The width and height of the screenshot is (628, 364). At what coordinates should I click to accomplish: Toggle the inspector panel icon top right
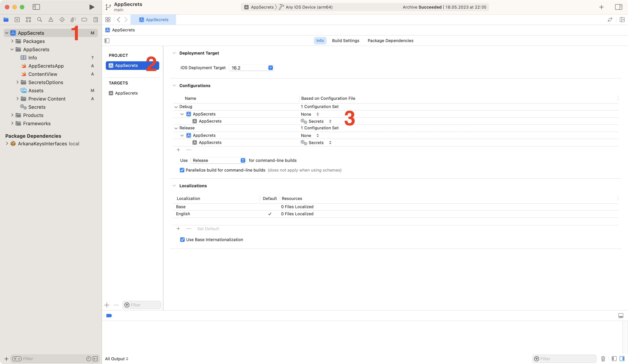(x=618, y=7)
